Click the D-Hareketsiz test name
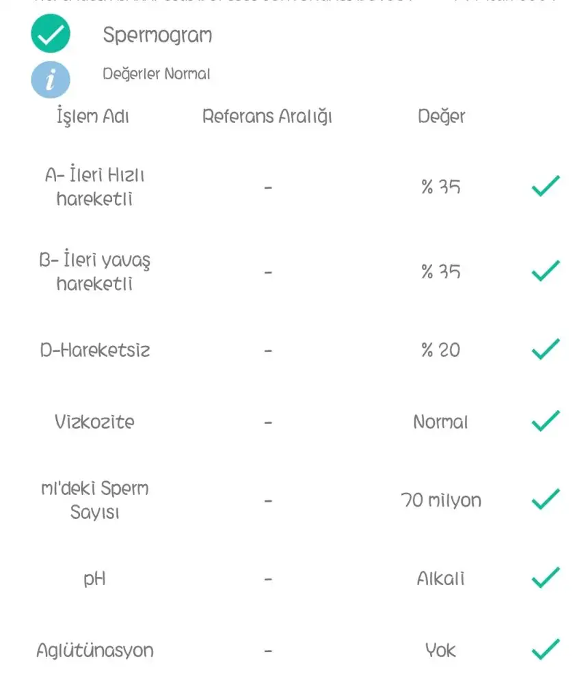588x700 pixels. [x=94, y=351]
